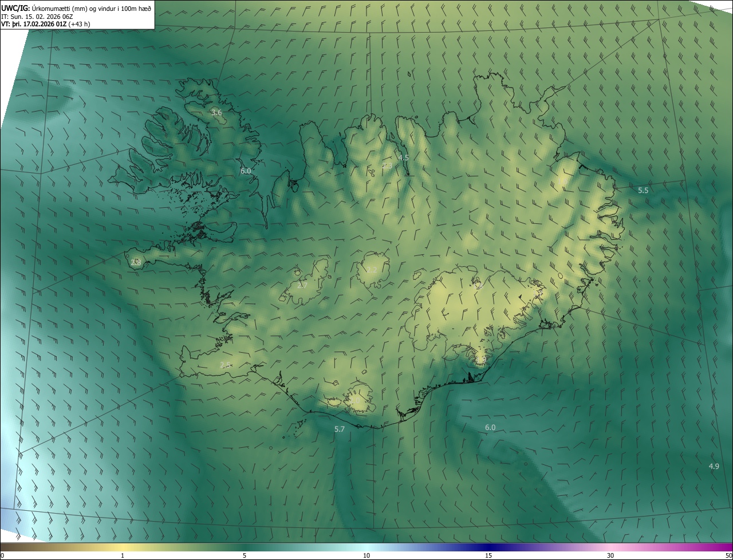Click the 5.5 value label off east coast
733x560 pixels.
pyautogui.click(x=643, y=190)
